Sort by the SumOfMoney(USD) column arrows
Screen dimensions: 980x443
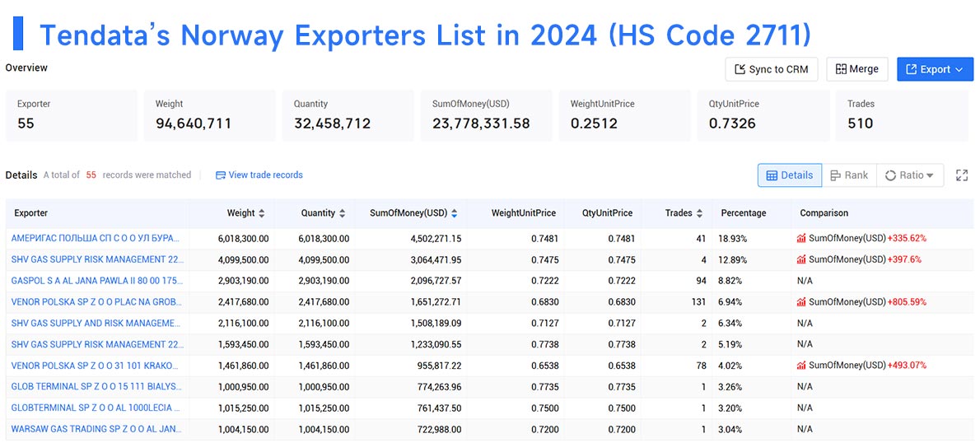tap(454, 213)
